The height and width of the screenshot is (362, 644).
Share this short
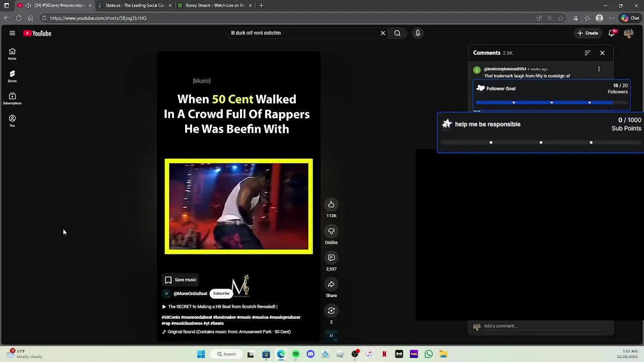tap(331, 284)
